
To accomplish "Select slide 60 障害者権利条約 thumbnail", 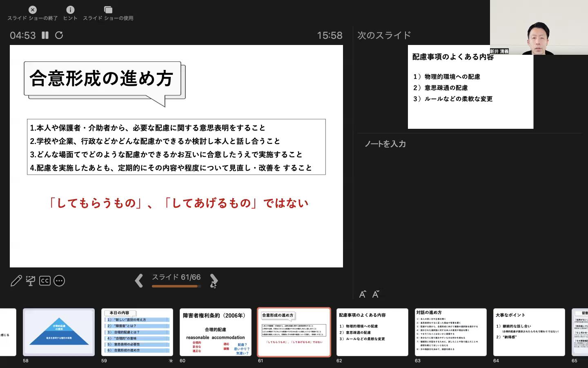I will [x=215, y=332].
